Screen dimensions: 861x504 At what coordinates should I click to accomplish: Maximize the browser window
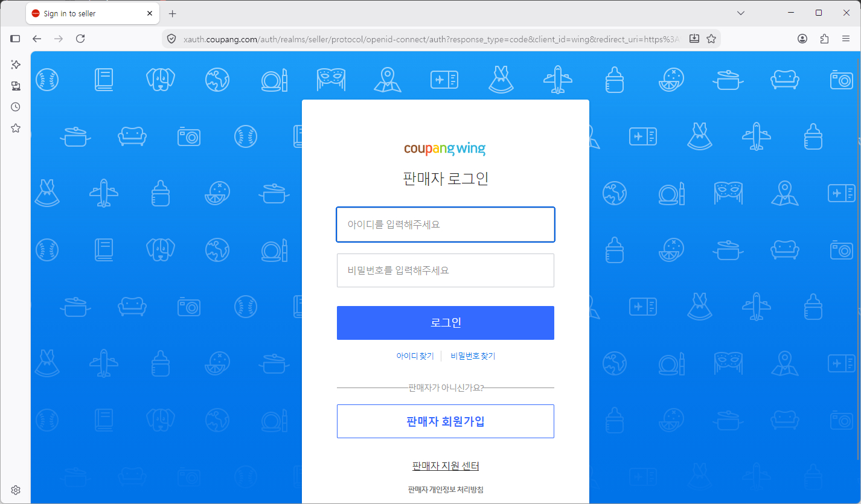pos(819,13)
